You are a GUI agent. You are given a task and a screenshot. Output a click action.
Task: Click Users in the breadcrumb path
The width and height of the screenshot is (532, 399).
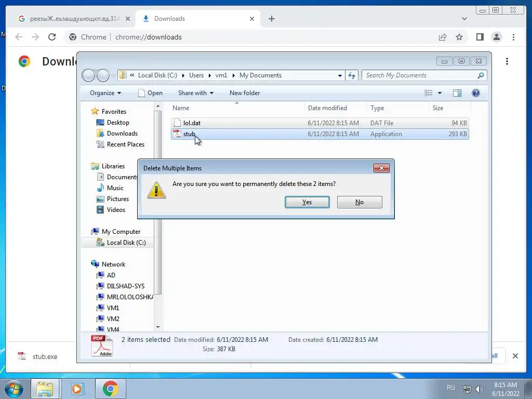196,75
